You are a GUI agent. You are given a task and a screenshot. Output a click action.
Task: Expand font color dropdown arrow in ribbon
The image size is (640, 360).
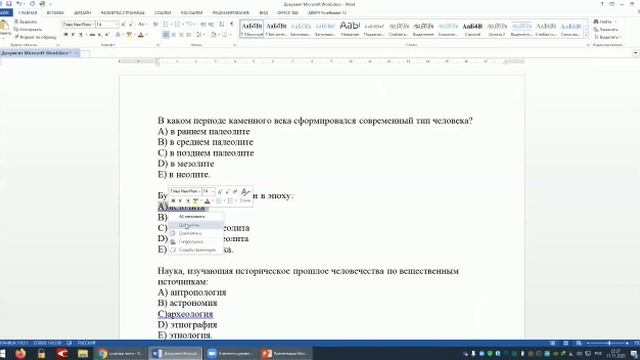coord(146,35)
